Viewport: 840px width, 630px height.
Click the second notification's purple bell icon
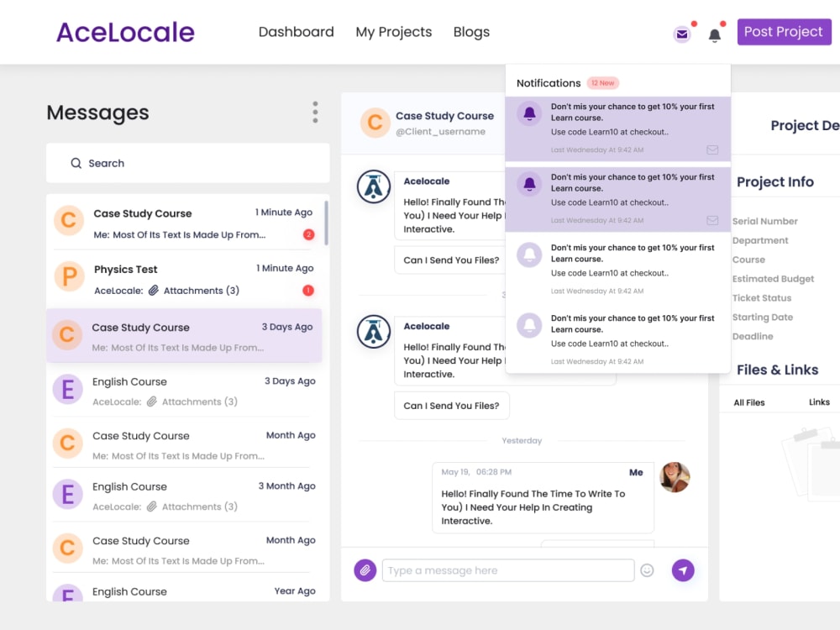(529, 184)
